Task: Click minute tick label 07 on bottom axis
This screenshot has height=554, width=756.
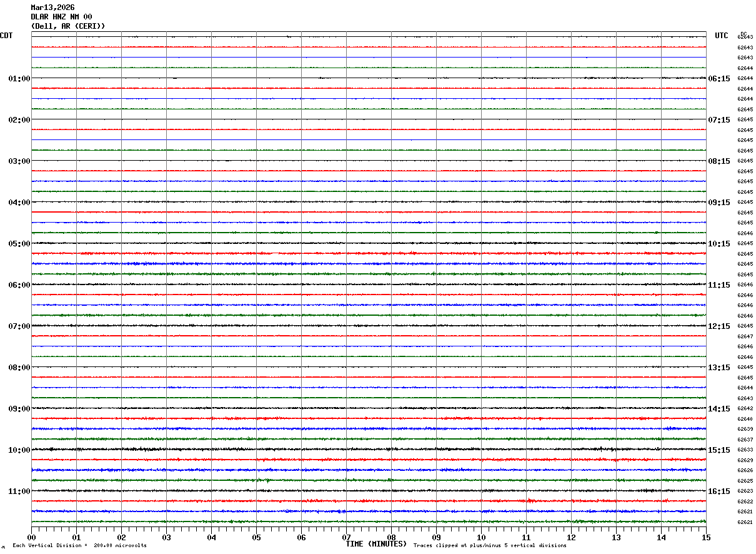Action: tap(346, 538)
